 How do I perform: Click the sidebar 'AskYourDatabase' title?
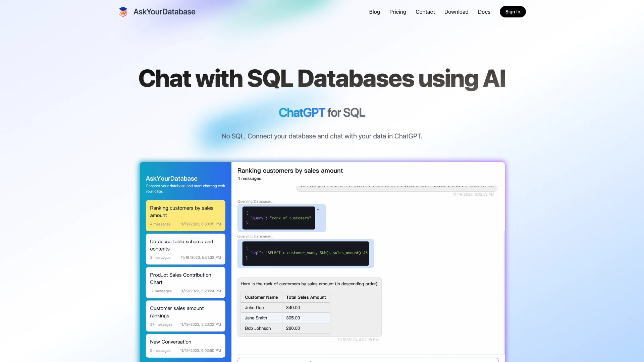click(171, 179)
